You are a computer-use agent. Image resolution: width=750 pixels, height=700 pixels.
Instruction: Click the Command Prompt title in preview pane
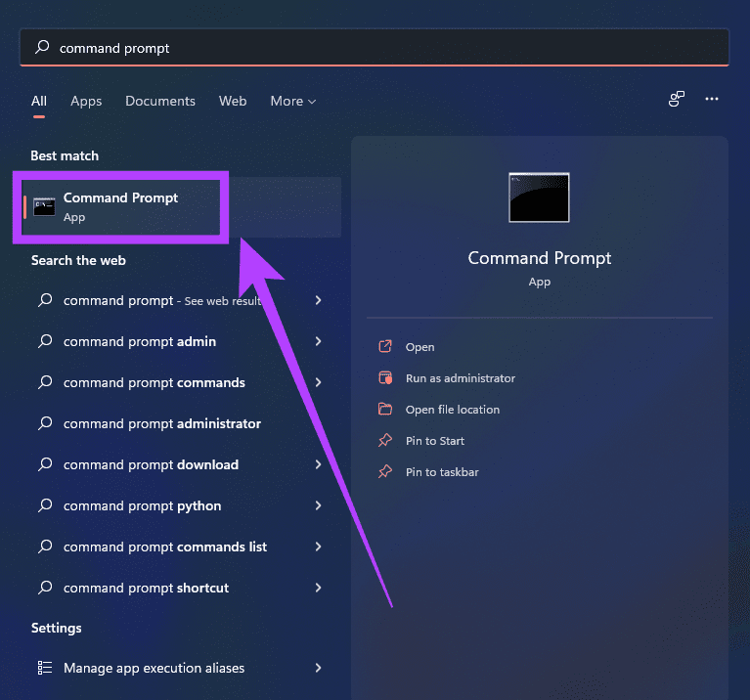tap(540, 258)
